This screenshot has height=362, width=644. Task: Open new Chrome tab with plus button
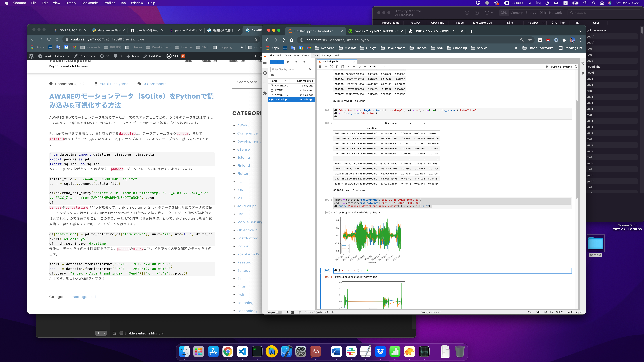coord(471,31)
